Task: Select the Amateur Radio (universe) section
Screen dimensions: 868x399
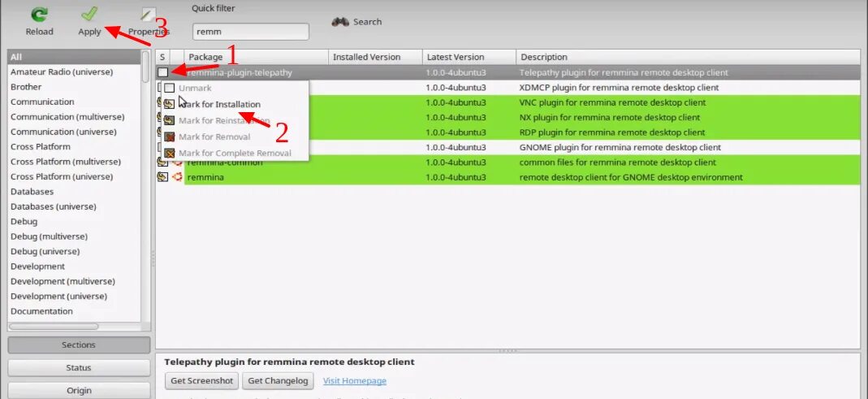Action: coord(74,72)
